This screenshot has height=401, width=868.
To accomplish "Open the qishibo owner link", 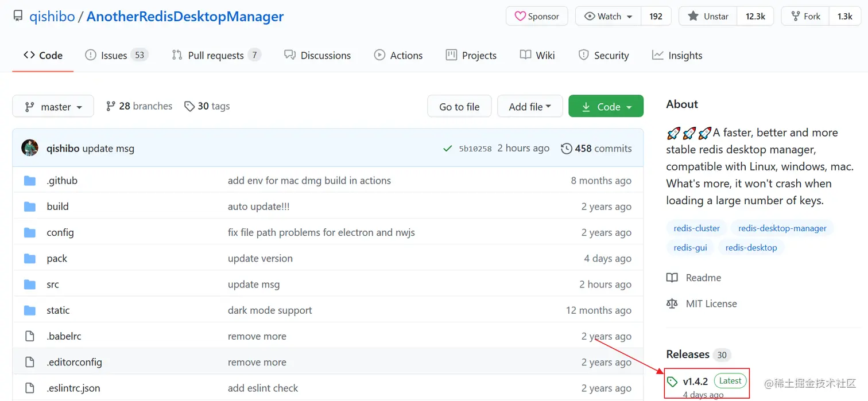I will pyautogui.click(x=52, y=16).
